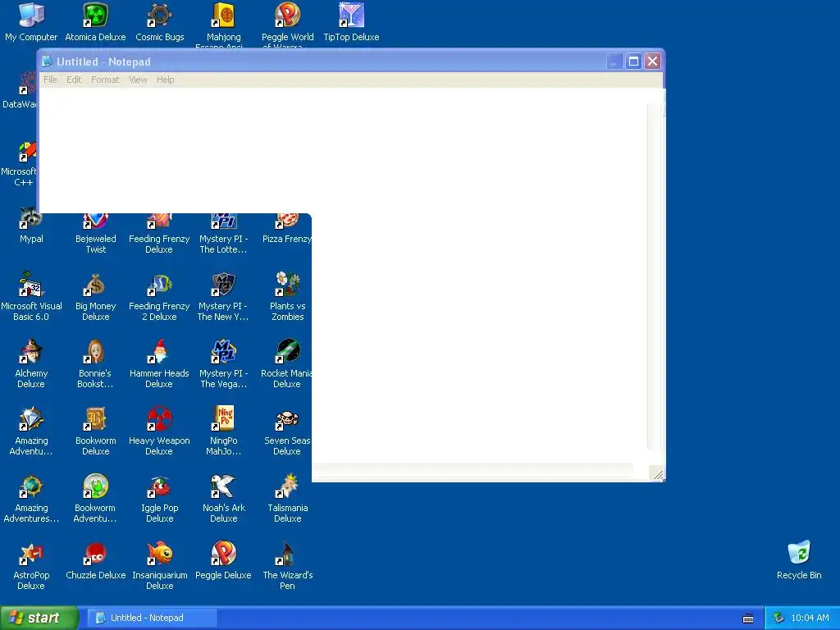Image resolution: width=840 pixels, height=630 pixels.
Task: Select Mystery PI - The New York shortcut
Action: [223, 296]
